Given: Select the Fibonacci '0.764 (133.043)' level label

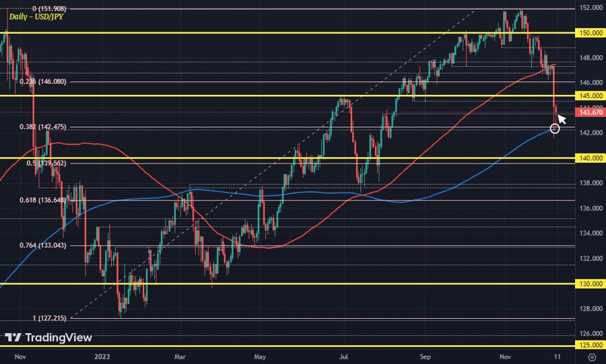Looking at the screenshot, I should pos(43,245).
